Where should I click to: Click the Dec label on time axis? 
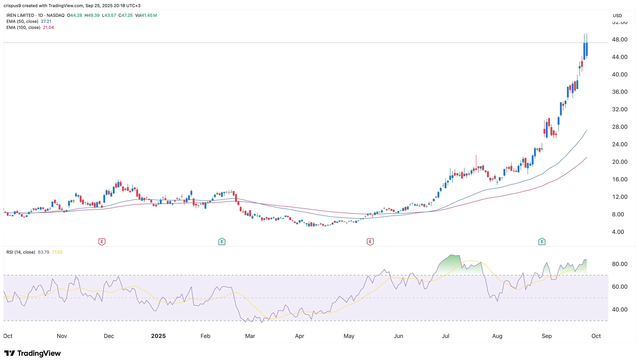coord(109,336)
